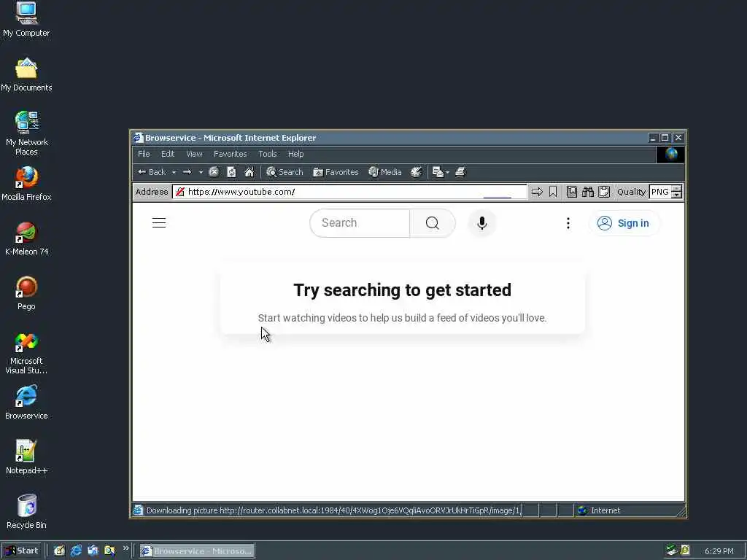The width and height of the screenshot is (747, 560).
Task: Click the IE globe throbber logo
Action: (671, 155)
